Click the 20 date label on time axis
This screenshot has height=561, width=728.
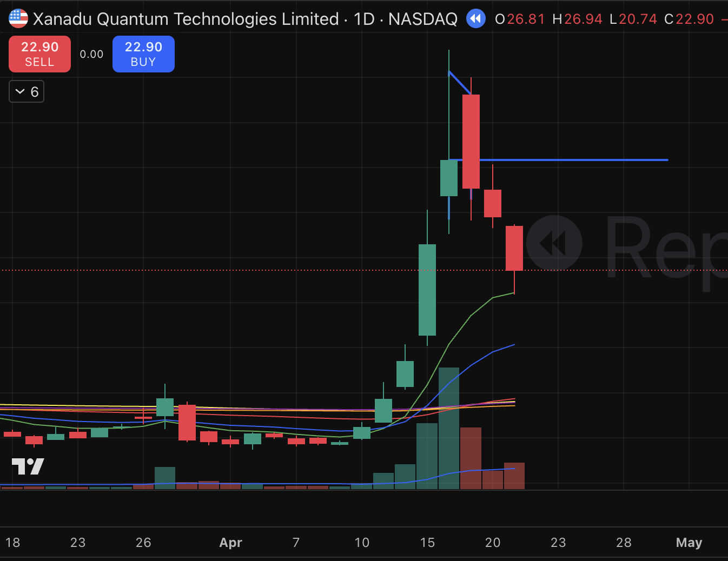pos(493,543)
